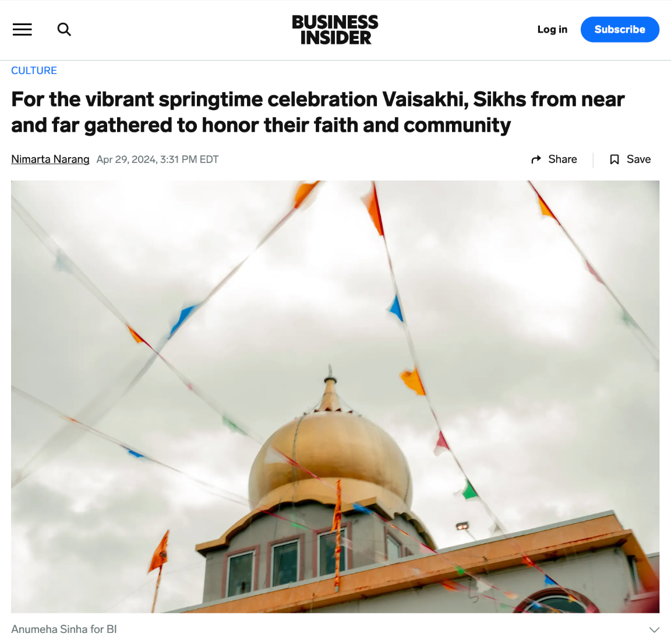Click the bookmark save icon
Screen dimensions: 671x644
point(615,160)
